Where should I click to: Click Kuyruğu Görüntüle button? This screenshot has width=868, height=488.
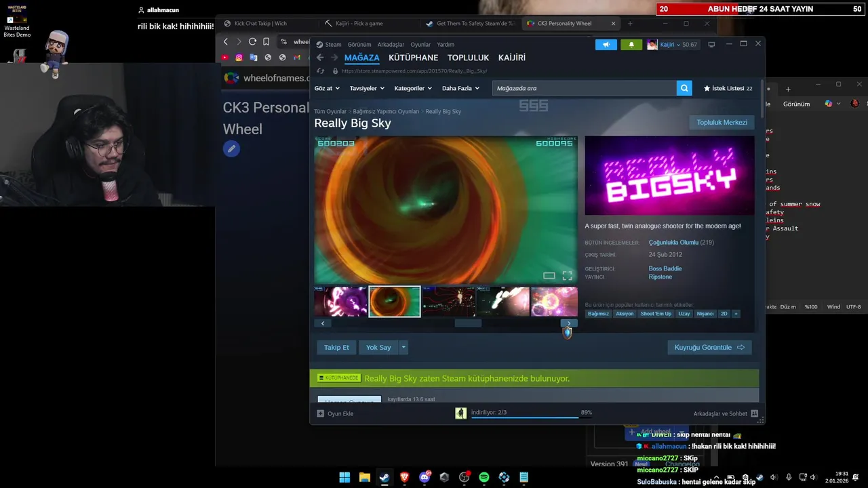click(x=709, y=347)
